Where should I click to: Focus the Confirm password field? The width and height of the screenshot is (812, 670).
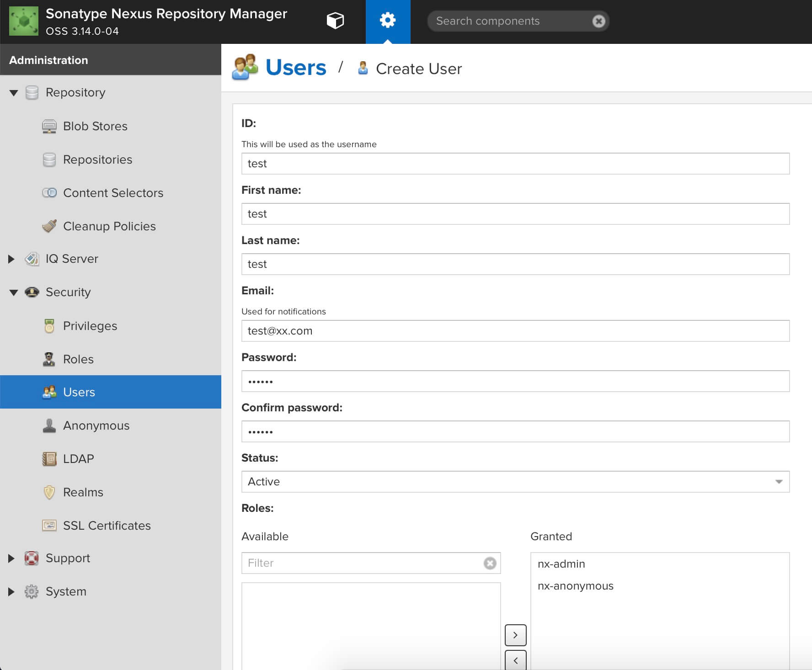515,431
